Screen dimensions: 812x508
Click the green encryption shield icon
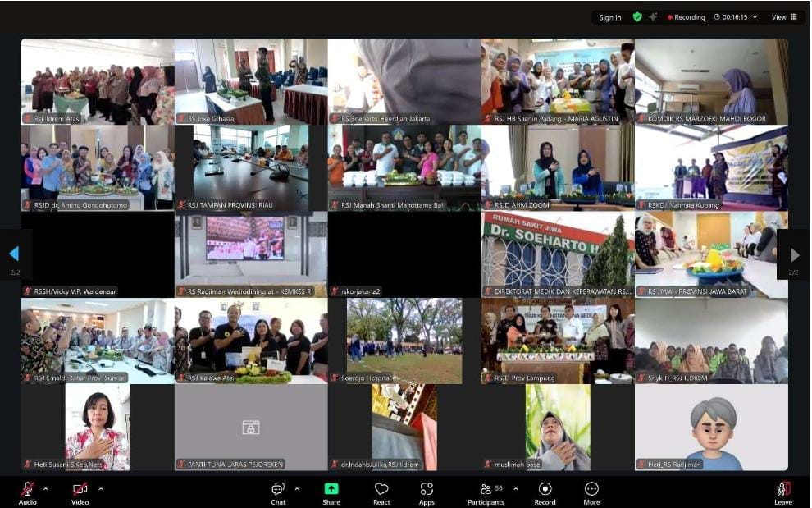click(x=637, y=16)
